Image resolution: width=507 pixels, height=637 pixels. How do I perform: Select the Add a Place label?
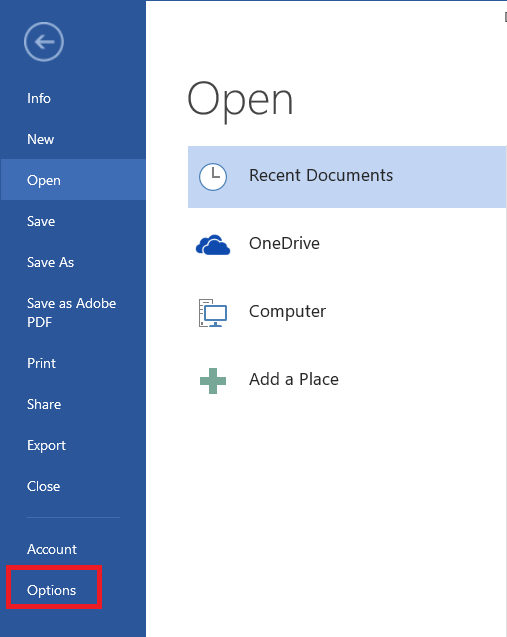tap(294, 379)
